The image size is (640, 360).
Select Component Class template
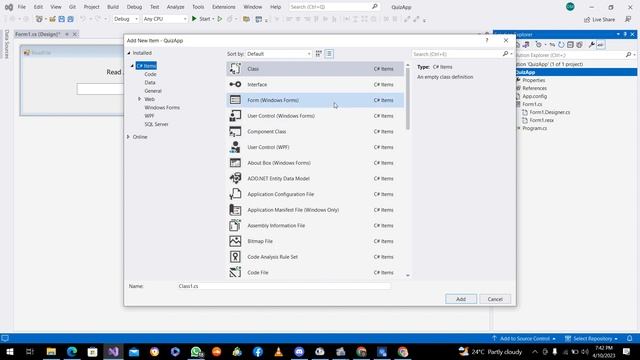point(315,131)
